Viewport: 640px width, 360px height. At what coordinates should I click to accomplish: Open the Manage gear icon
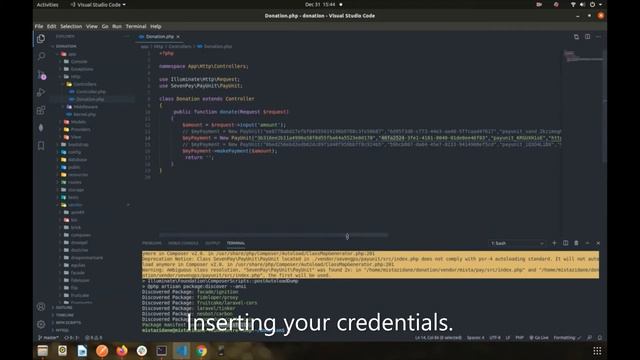point(41,324)
